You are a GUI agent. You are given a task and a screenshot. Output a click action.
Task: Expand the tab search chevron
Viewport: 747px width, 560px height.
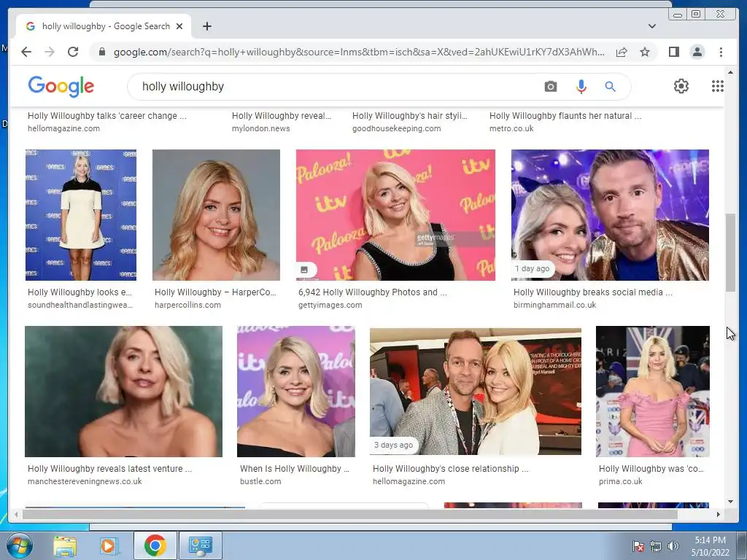[651, 26]
